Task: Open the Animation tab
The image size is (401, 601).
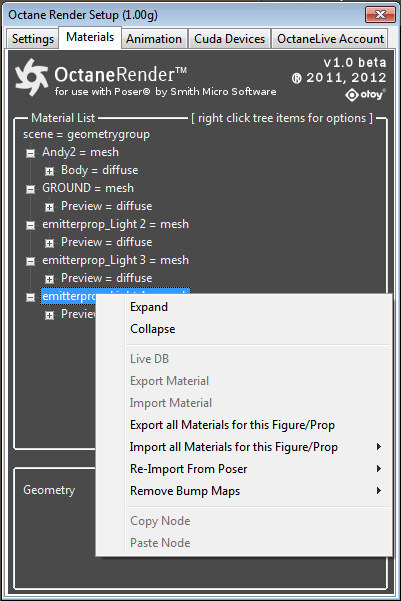Action: pyautogui.click(x=154, y=39)
